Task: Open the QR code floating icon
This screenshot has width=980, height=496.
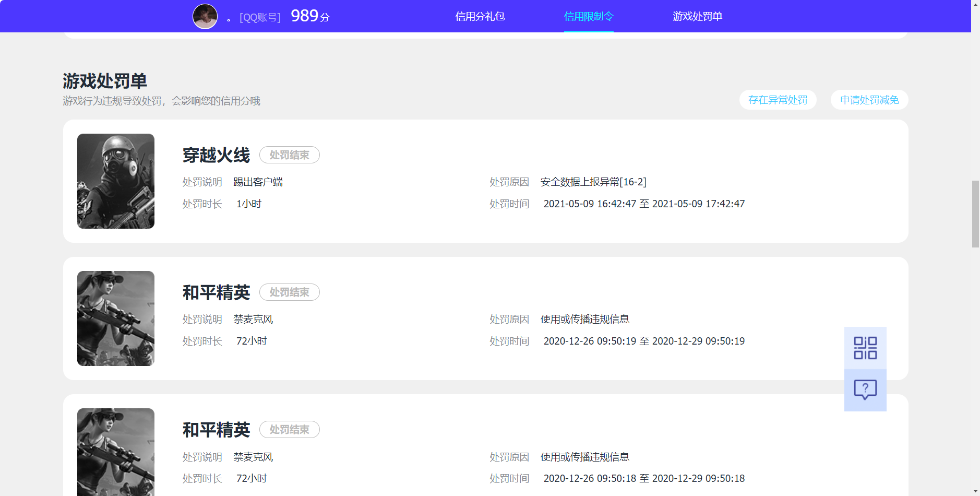Action: click(x=865, y=348)
